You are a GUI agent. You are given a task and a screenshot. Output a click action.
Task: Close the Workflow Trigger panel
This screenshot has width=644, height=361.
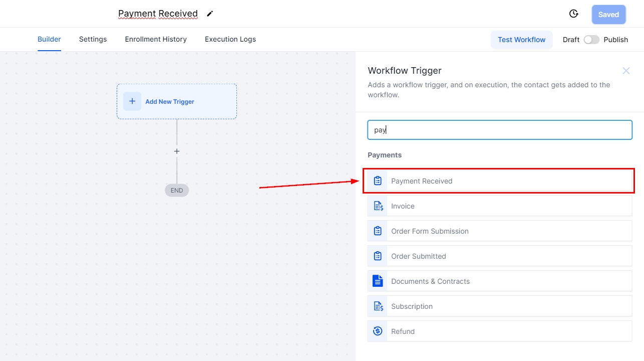[x=626, y=71]
